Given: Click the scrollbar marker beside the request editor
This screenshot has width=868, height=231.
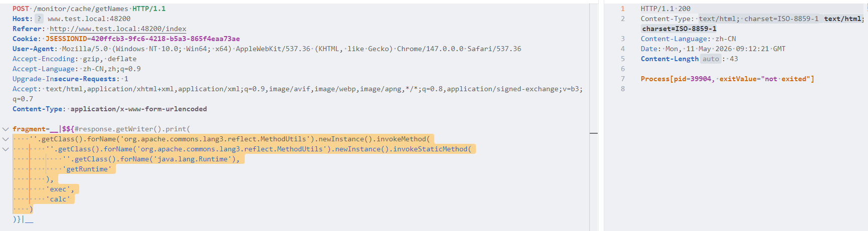Looking at the screenshot, I should pos(594,133).
